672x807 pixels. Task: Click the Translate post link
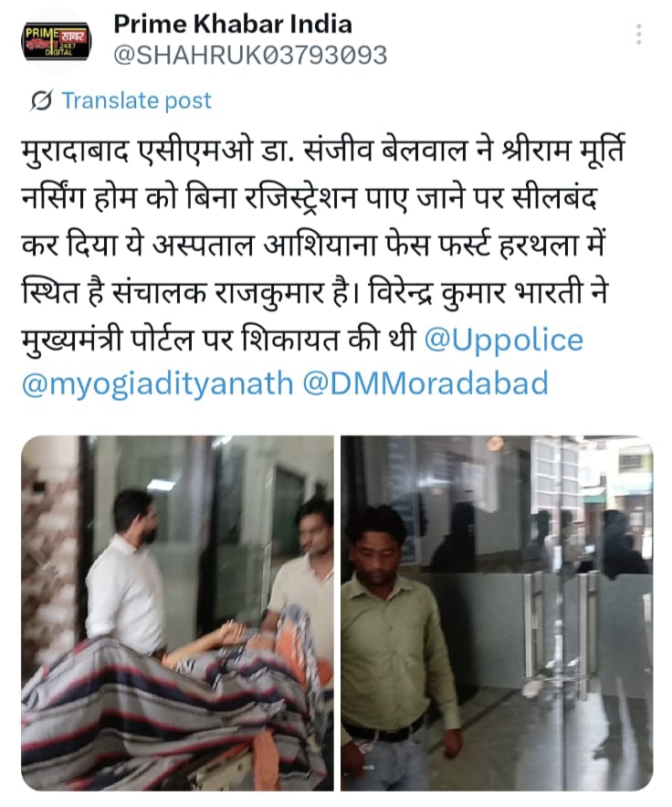tap(136, 100)
